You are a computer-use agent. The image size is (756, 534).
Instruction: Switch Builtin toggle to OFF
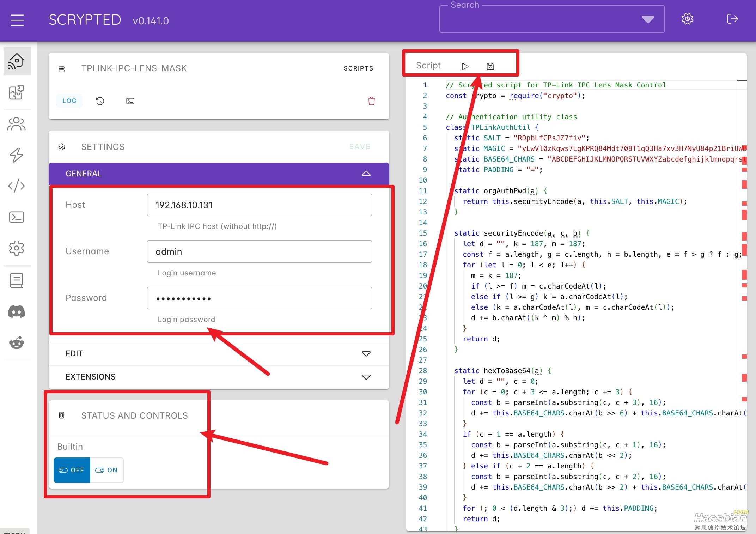[72, 470]
